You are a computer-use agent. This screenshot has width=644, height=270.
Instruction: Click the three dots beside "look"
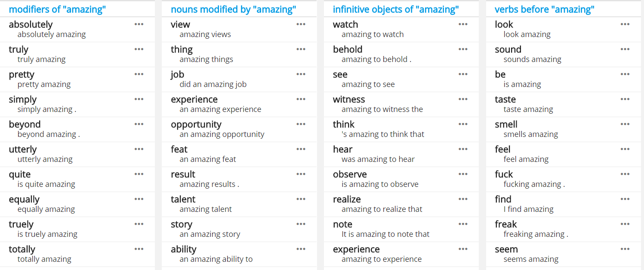625,24
